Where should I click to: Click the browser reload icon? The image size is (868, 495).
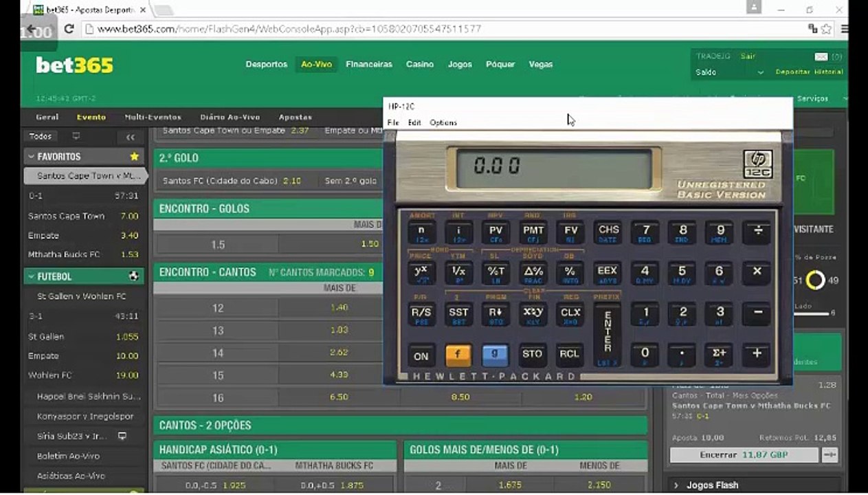(x=69, y=29)
